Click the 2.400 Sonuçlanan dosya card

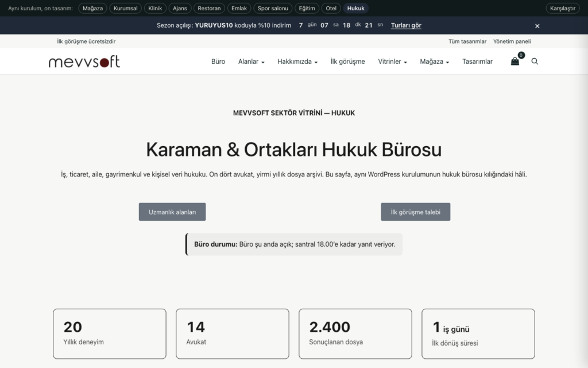pos(355,334)
